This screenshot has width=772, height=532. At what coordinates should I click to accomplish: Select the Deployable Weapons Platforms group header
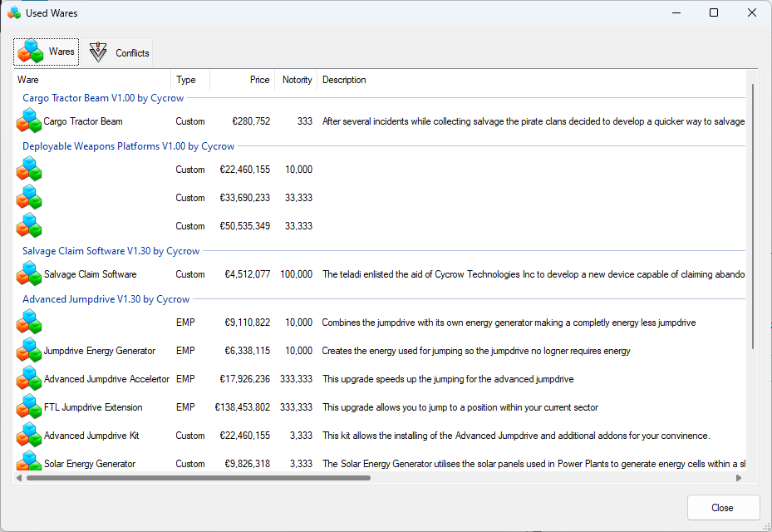[x=128, y=146]
